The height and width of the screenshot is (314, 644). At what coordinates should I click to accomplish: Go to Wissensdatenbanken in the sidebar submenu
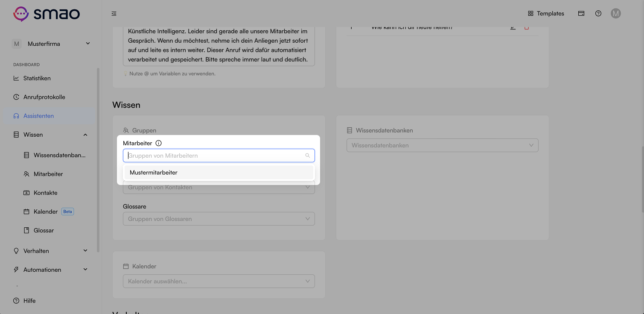(x=55, y=155)
